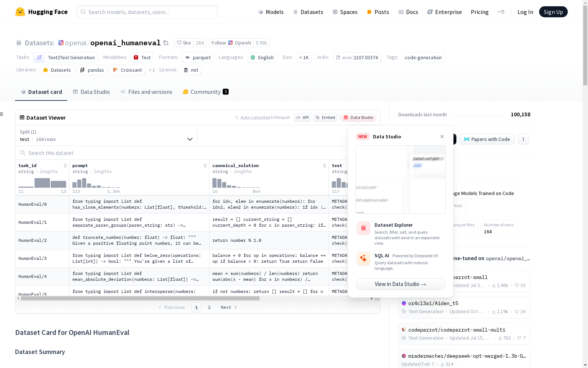
Task: Select page 1 in pagination
Action: coord(196,307)
